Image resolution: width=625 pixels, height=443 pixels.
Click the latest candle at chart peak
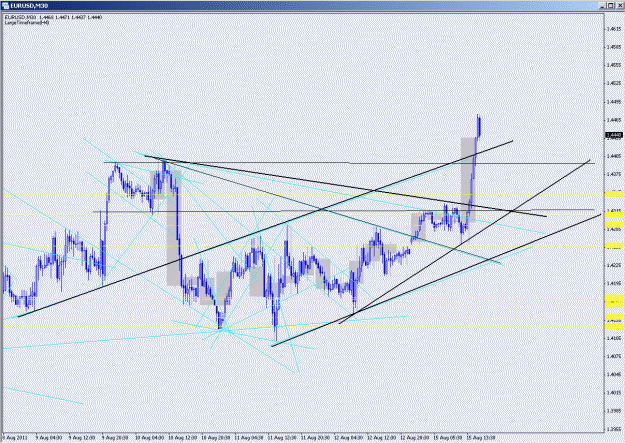pos(479,126)
